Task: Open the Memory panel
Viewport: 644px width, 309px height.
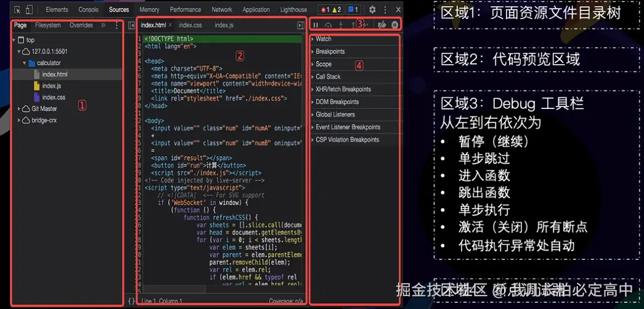Action: (x=149, y=9)
